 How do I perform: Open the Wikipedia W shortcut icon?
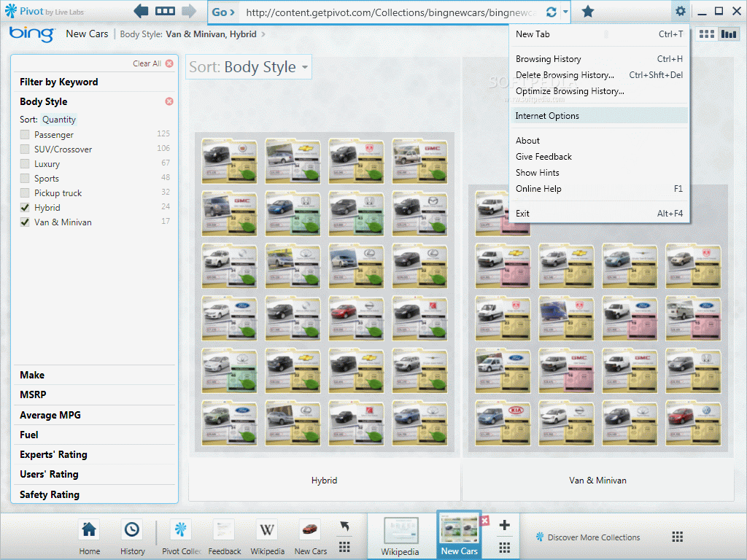click(267, 529)
